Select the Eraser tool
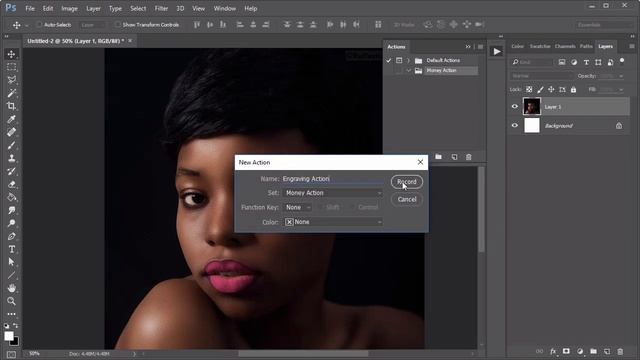Screen dimensions: 640x360 (x=11, y=184)
